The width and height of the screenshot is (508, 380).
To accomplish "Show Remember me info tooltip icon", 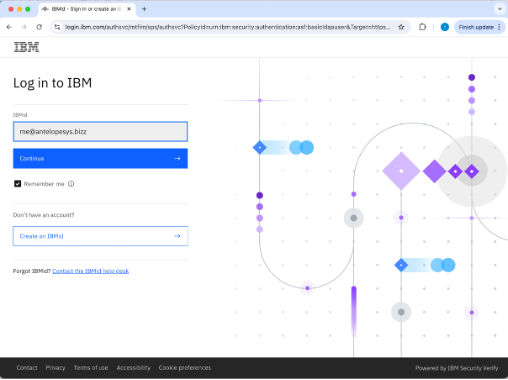I will point(71,184).
